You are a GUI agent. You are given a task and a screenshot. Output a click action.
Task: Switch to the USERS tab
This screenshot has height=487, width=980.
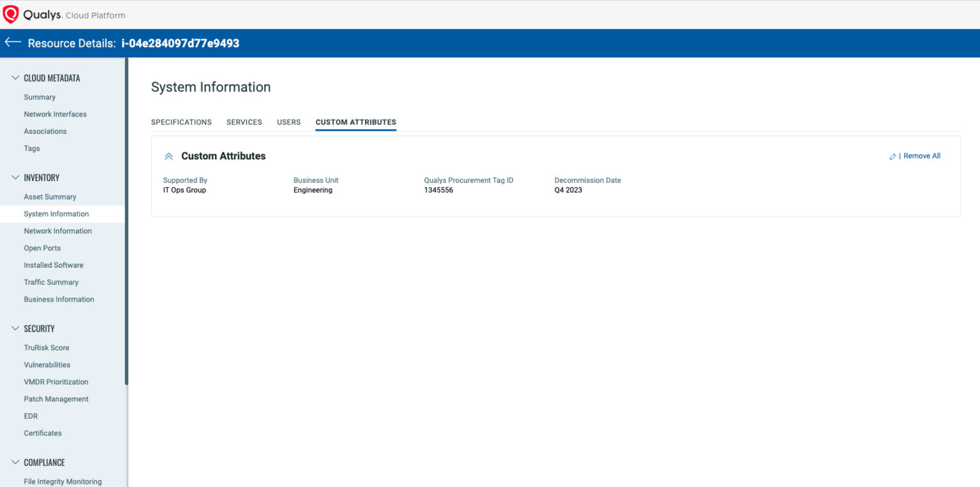288,122
